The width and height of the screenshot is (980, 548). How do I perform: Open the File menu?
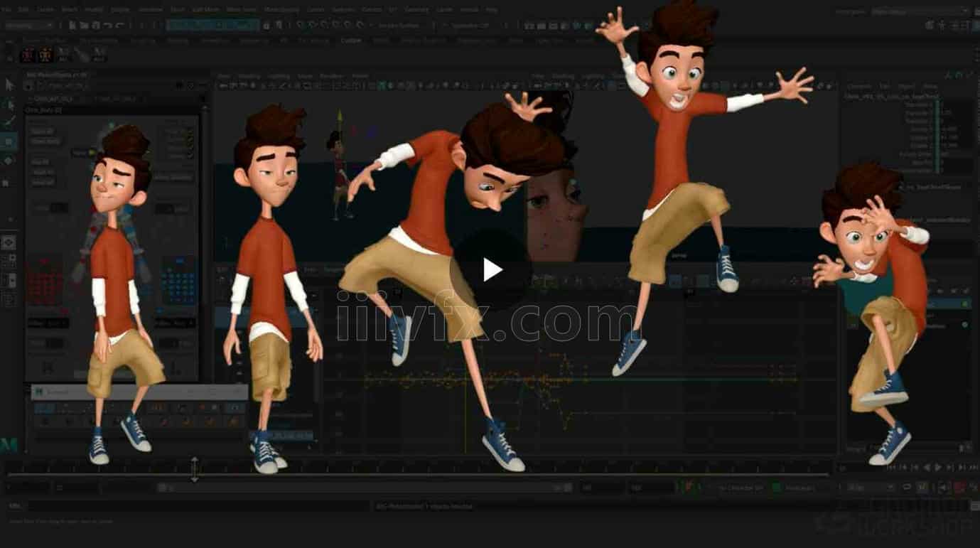point(6,10)
